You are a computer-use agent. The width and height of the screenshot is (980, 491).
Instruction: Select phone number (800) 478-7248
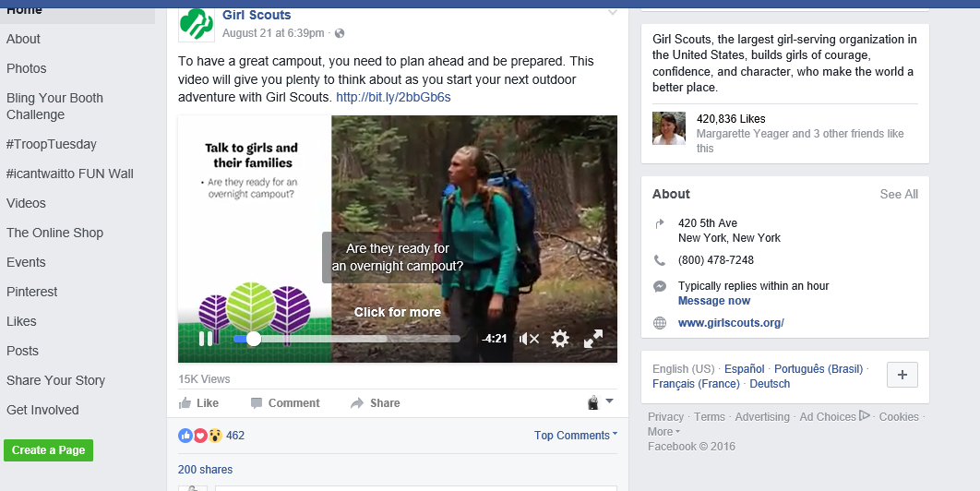coord(716,260)
